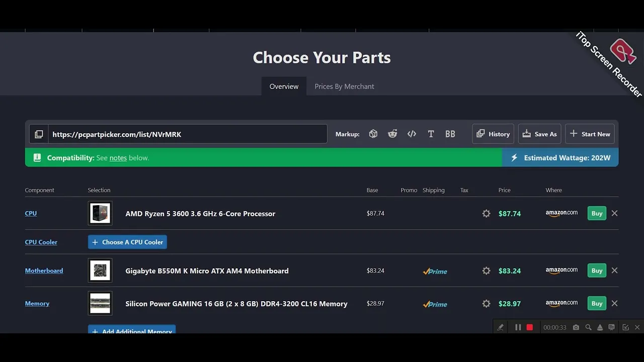Click the Ryzen 5 3600 thumbnail

[x=100, y=213]
